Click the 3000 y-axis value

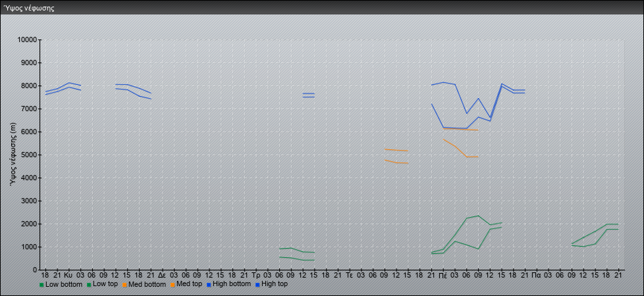29,201
